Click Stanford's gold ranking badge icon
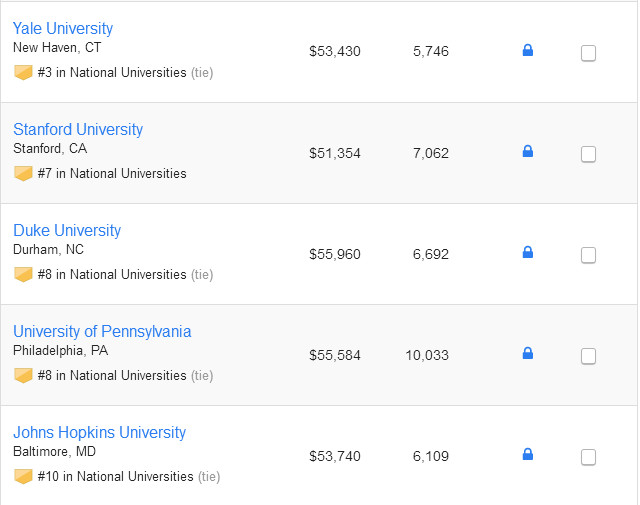 (23, 173)
